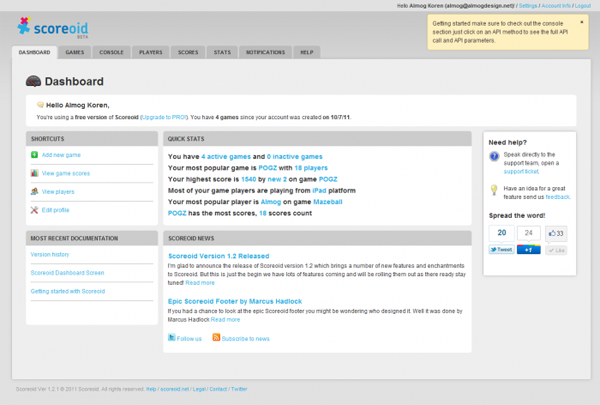
Task: Open the Console tab
Action: pos(112,51)
